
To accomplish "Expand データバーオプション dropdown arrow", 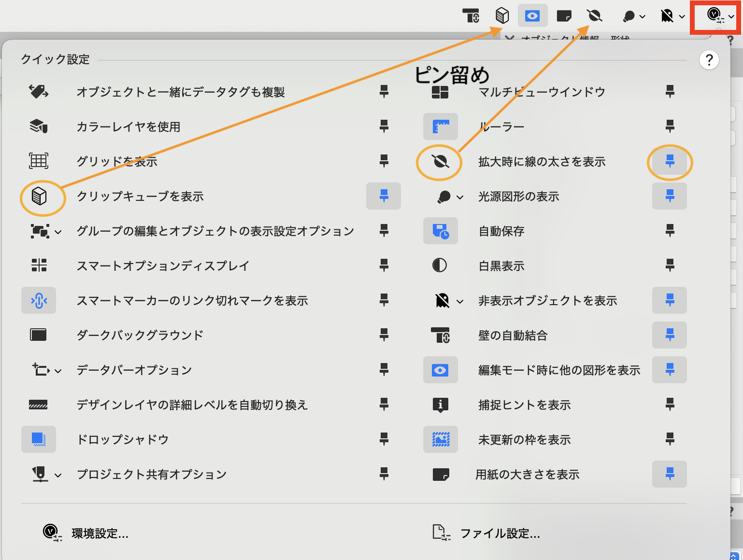I will pos(58,371).
